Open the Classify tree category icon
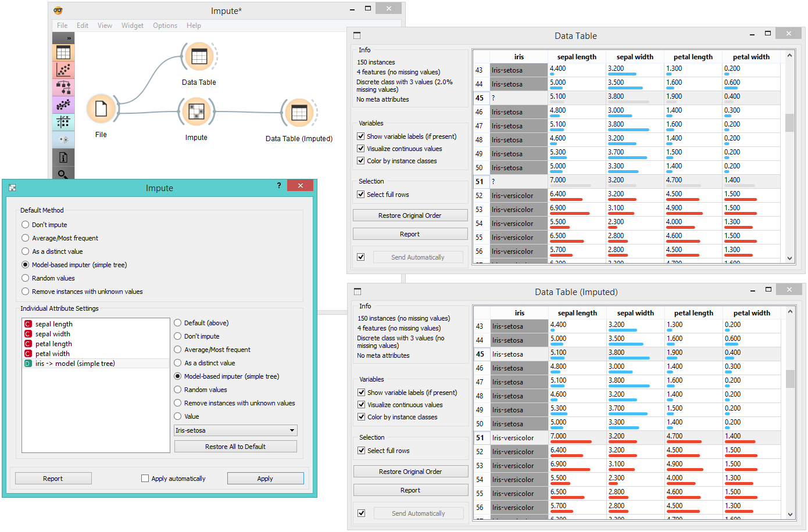The image size is (808, 532). 63,87
